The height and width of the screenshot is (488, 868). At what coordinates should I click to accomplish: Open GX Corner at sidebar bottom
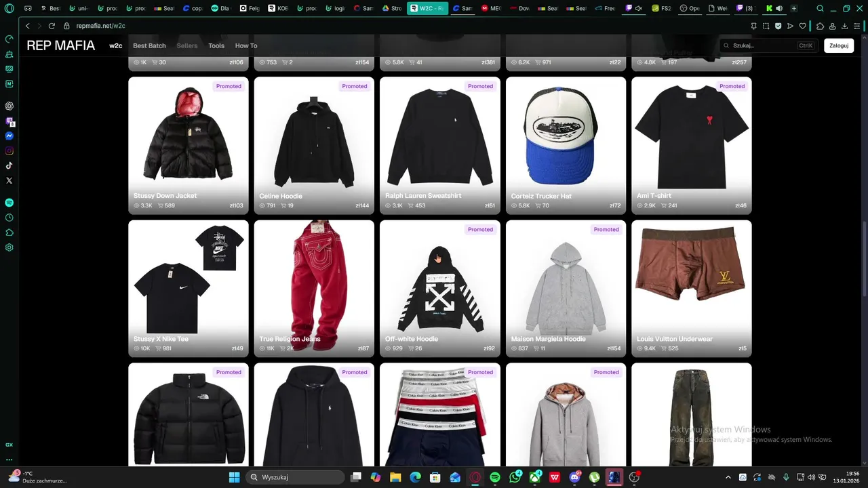pos(9,445)
